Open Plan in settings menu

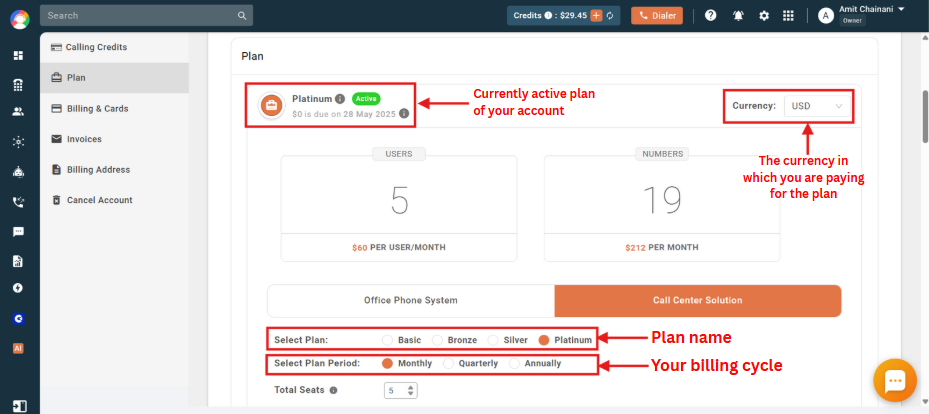114,78
